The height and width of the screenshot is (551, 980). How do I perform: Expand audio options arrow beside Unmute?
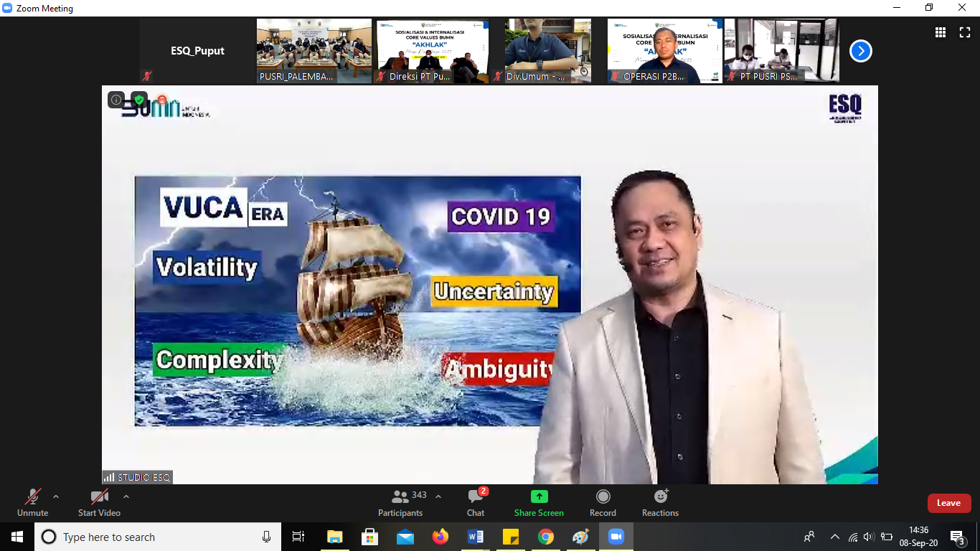[56, 496]
